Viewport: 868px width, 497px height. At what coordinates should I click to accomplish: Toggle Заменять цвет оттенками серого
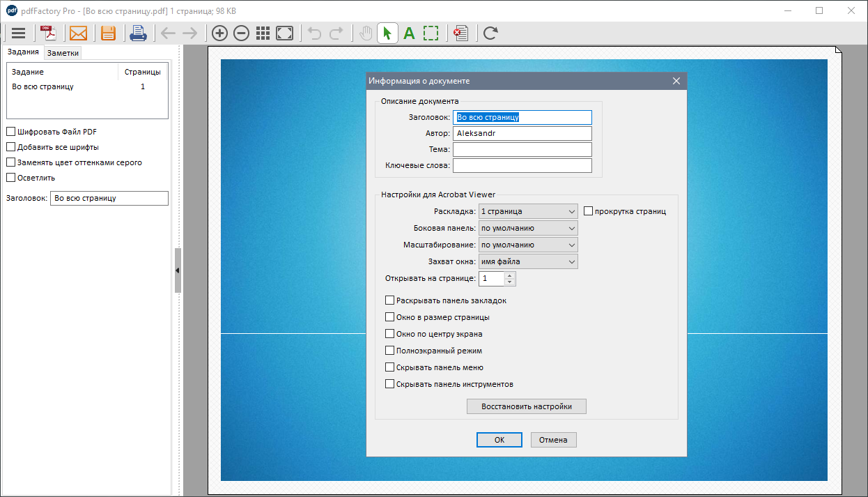coord(10,162)
